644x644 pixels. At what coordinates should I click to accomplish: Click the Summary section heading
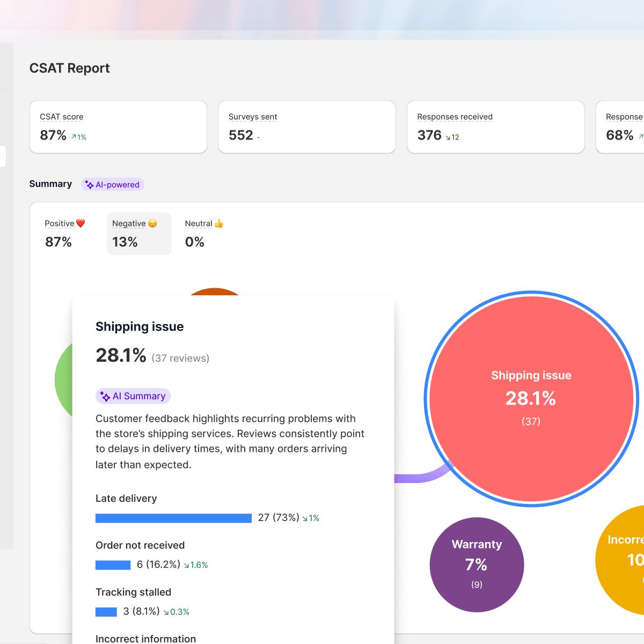tap(50, 184)
